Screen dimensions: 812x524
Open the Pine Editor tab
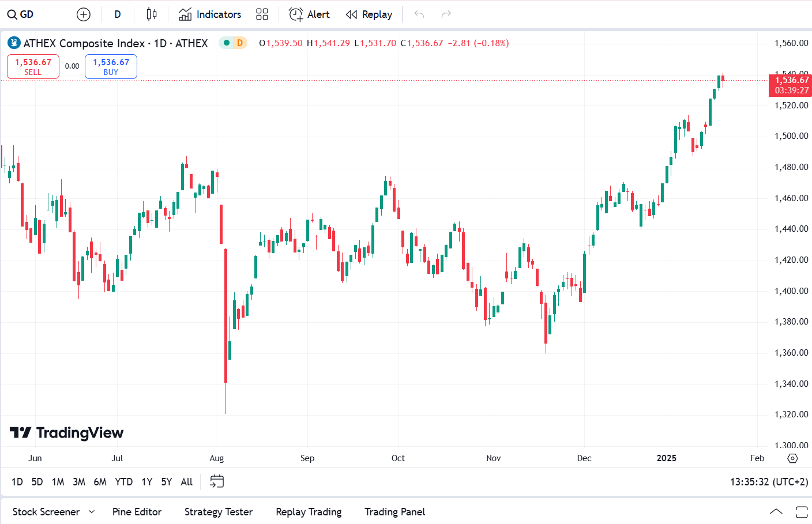click(137, 512)
